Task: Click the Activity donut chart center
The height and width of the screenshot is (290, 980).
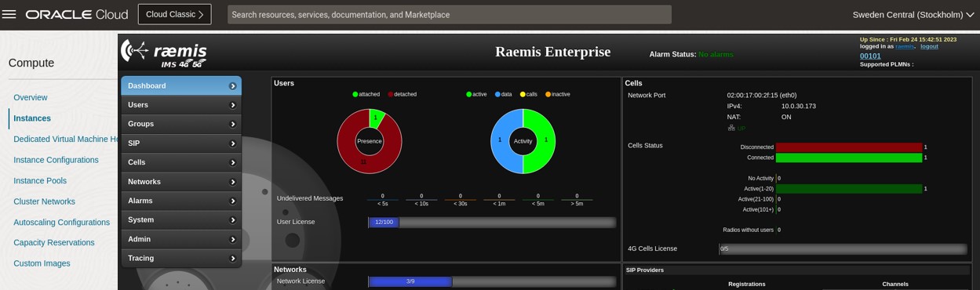Action: (523, 141)
